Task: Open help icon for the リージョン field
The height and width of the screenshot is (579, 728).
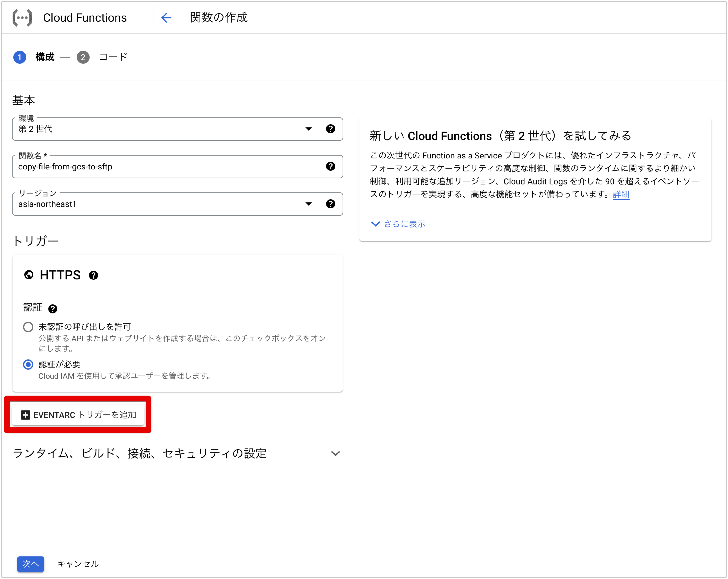Action: point(331,204)
